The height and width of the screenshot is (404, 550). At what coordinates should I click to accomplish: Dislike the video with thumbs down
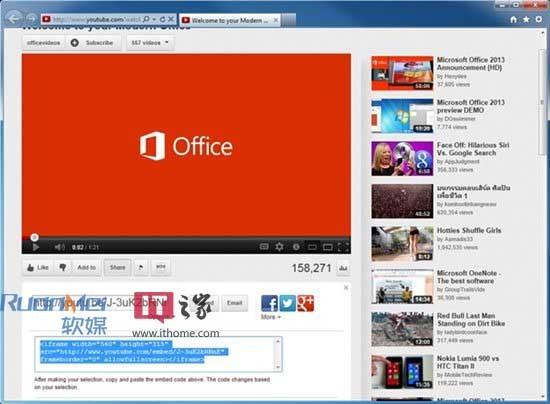click(x=63, y=268)
